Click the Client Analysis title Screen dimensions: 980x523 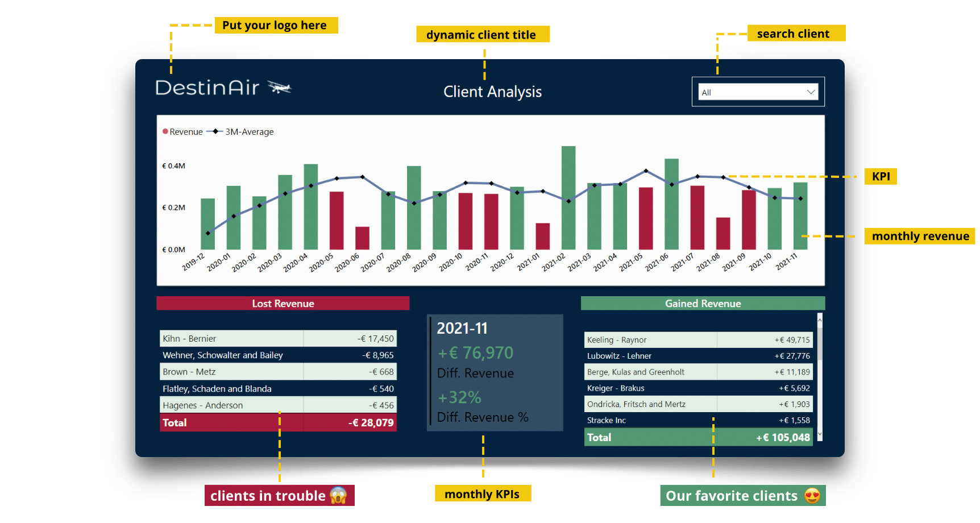(x=492, y=92)
